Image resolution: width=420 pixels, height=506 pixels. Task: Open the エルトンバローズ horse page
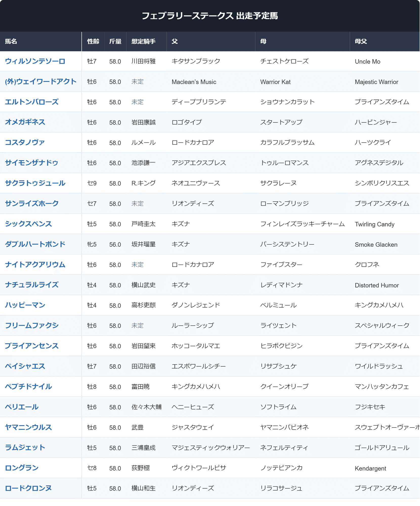click(32, 102)
